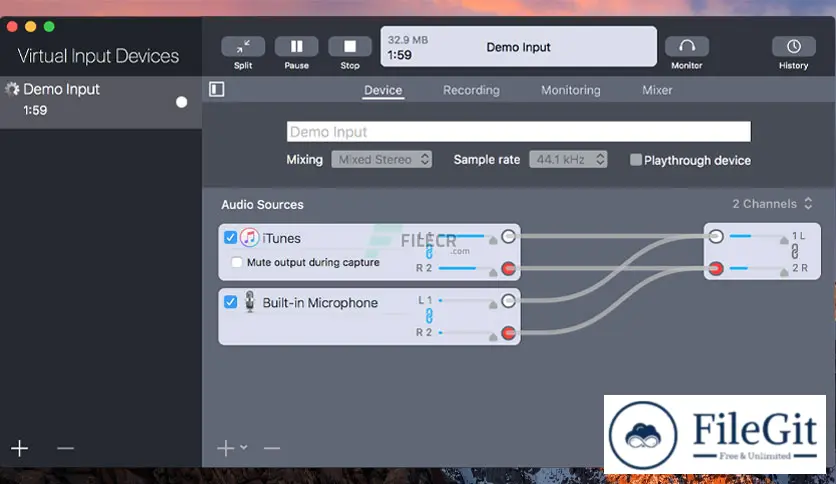The width and height of the screenshot is (836, 484).
Task: Click the Demo Input name field
Action: 518,132
